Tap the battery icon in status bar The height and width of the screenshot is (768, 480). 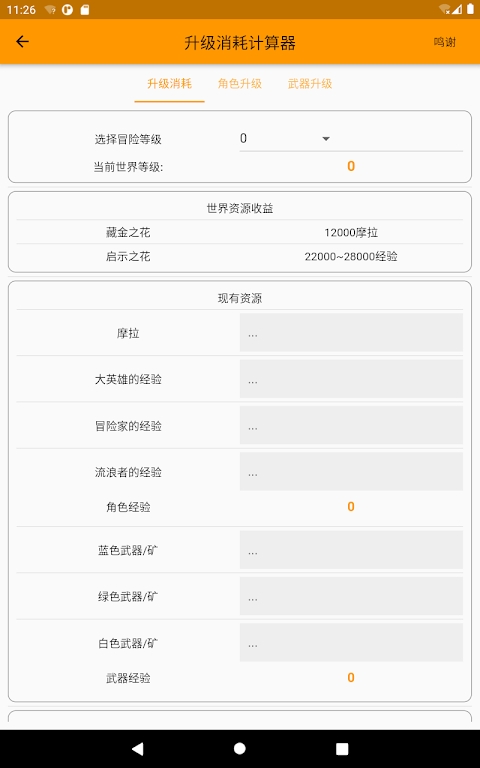click(470, 9)
